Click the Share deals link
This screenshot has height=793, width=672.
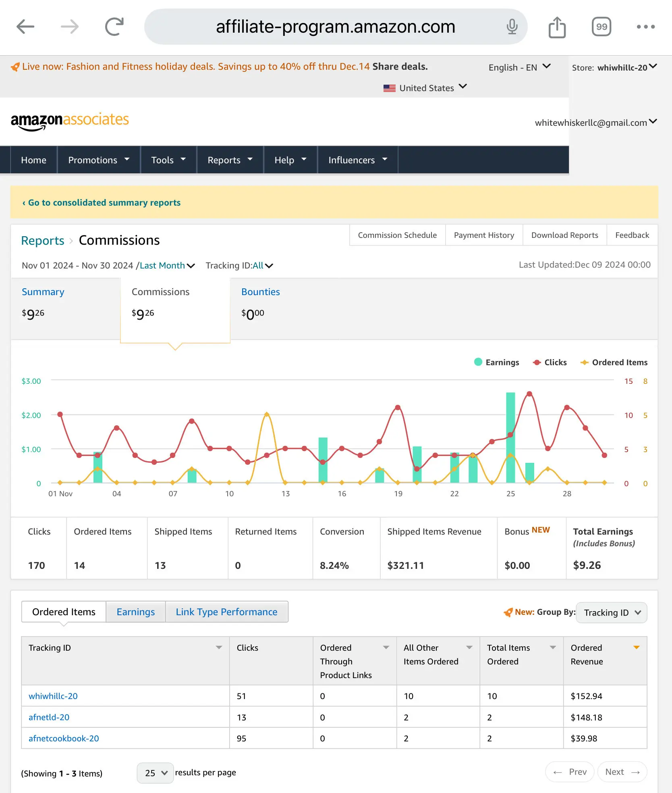pos(400,67)
